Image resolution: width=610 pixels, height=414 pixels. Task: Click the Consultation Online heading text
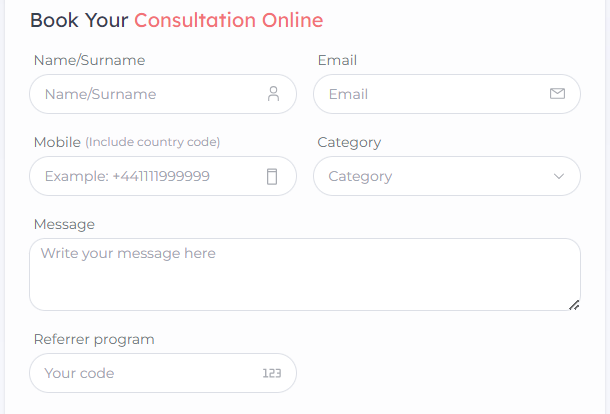(x=229, y=20)
